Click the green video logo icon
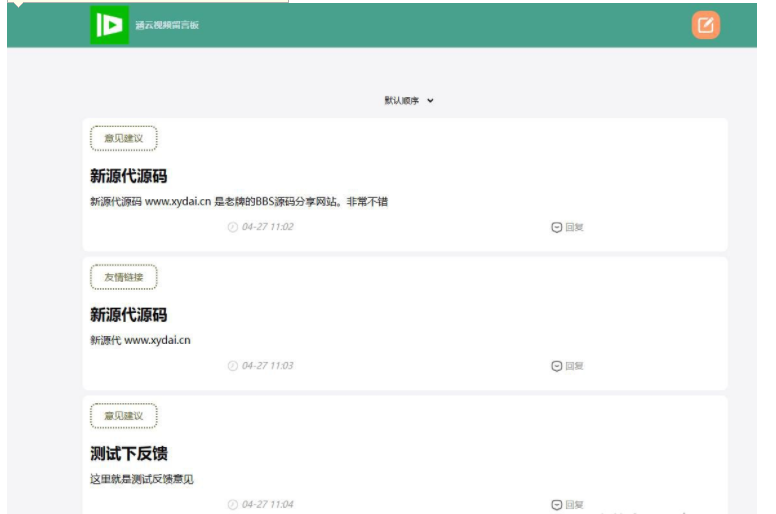 (x=106, y=25)
